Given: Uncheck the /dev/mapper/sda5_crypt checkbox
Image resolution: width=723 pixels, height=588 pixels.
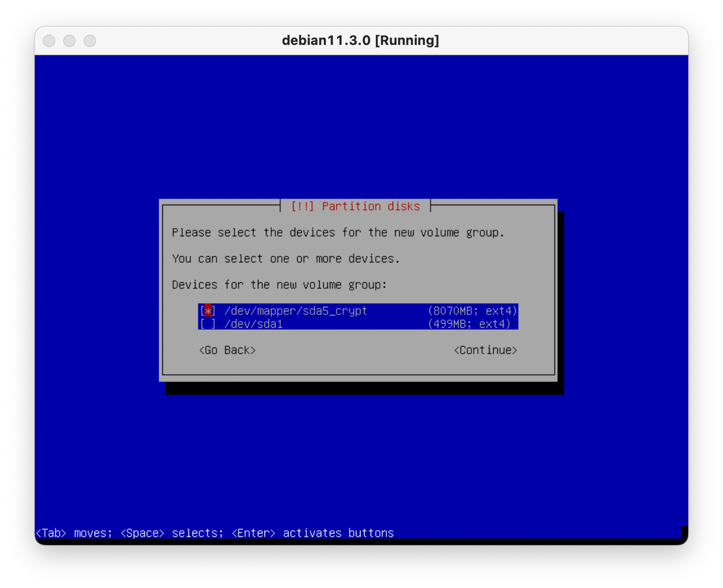Looking at the screenshot, I should coord(207,311).
